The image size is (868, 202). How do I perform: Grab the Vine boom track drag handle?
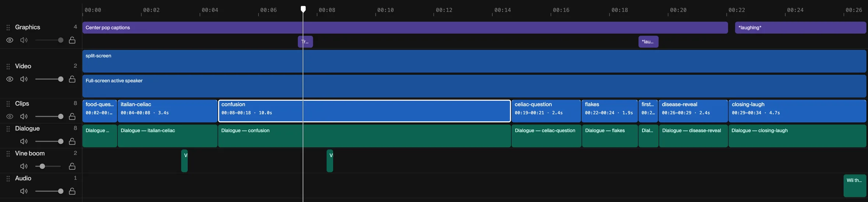point(8,154)
